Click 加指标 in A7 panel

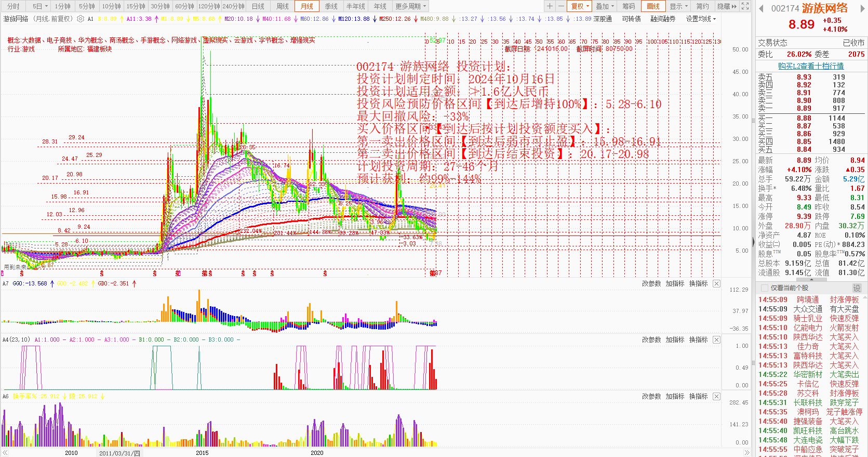pos(675,283)
